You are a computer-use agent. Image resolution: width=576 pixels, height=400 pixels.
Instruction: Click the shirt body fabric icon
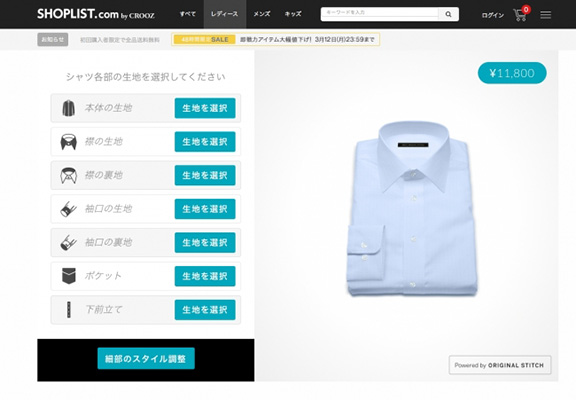point(68,108)
